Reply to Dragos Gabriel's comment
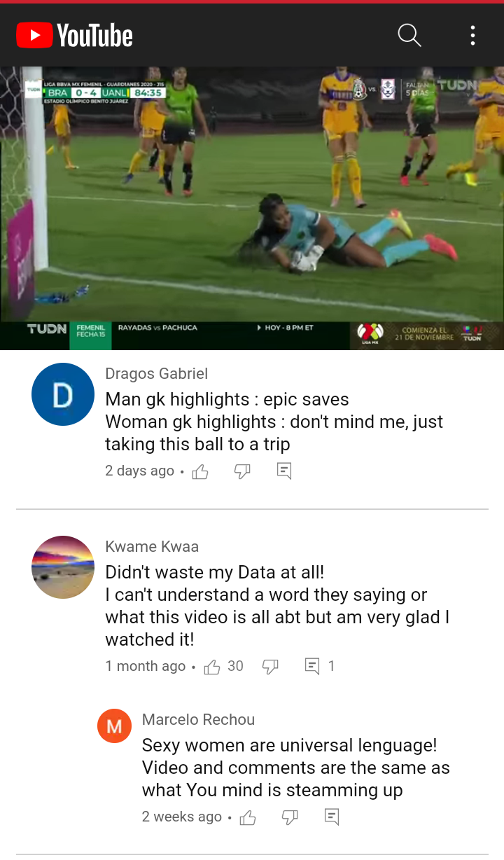 [284, 471]
